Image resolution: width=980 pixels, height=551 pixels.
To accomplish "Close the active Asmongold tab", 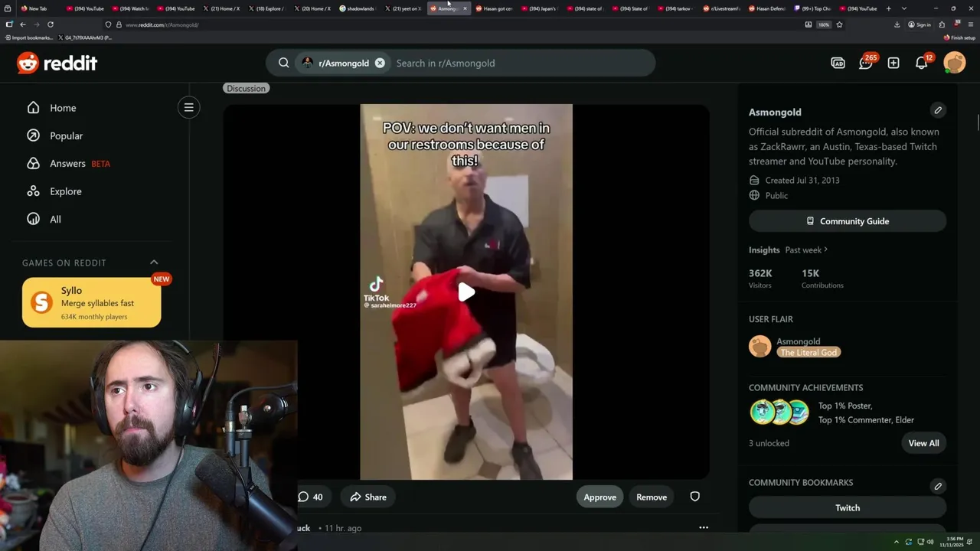I will pos(465,8).
